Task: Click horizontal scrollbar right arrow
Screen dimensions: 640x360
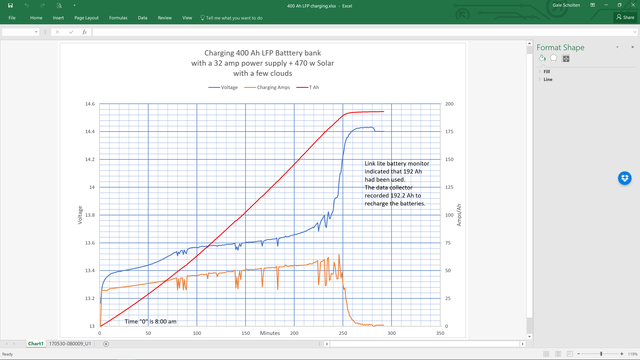Action: tap(522, 344)
